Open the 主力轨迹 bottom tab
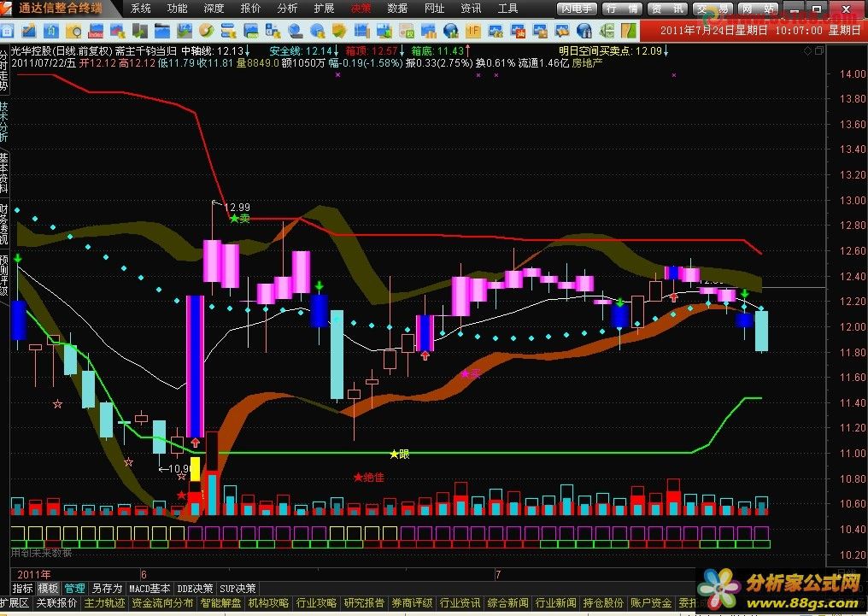This screenshot has height=616, width=868. pos(104,602)
